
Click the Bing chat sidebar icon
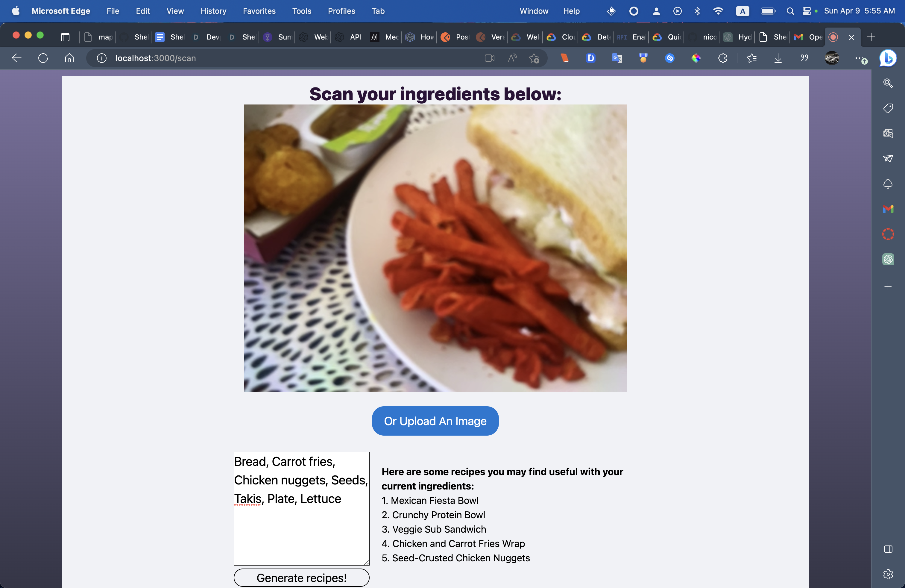point(888,58)
